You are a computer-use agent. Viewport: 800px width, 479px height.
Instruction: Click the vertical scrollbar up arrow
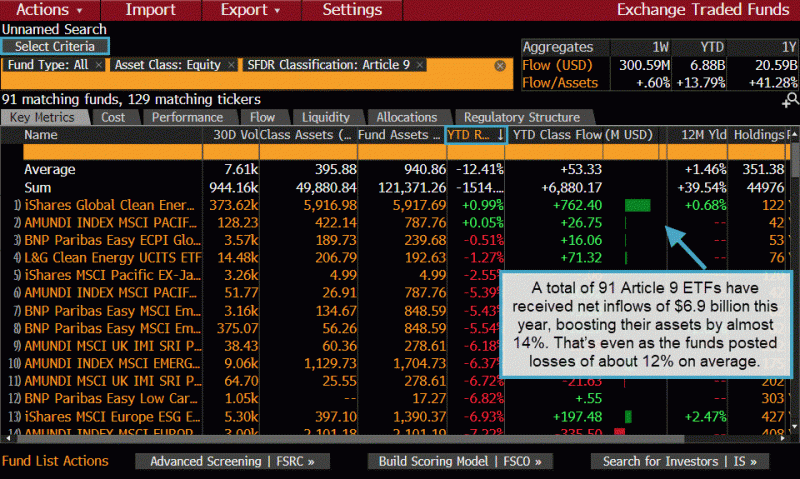point(794,134)
